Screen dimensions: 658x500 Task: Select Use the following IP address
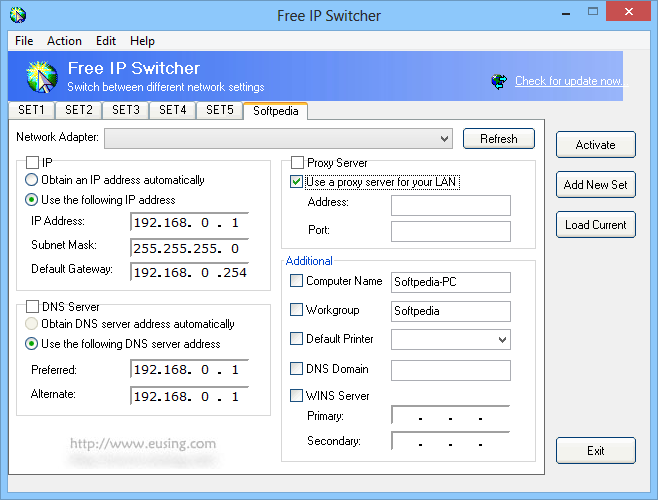click(31, 199)
